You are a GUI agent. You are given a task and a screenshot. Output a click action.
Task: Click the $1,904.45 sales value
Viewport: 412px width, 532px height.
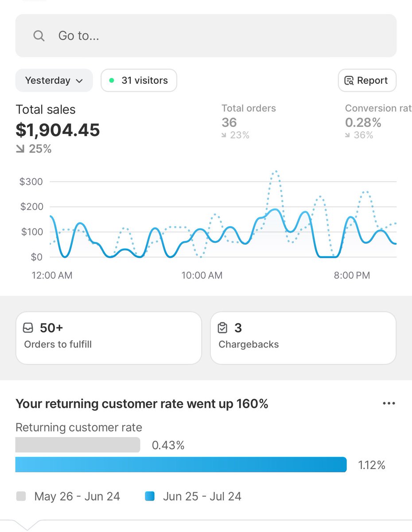[58, 130]
